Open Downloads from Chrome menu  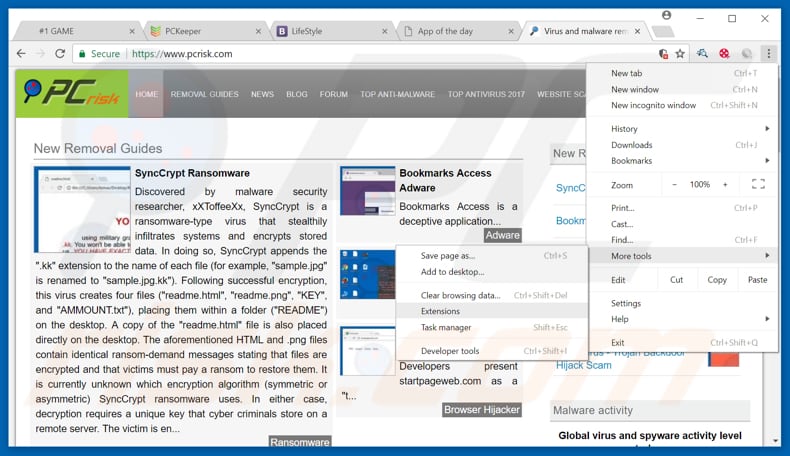coord(682,145)
